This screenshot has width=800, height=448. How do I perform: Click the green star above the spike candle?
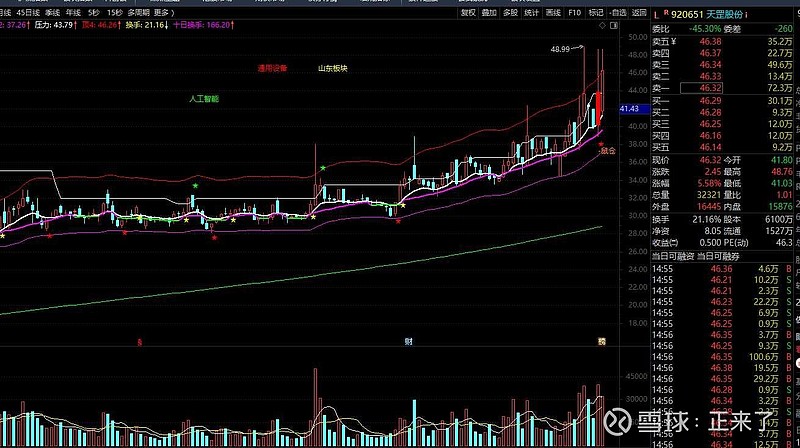click(x=323, y=168)
